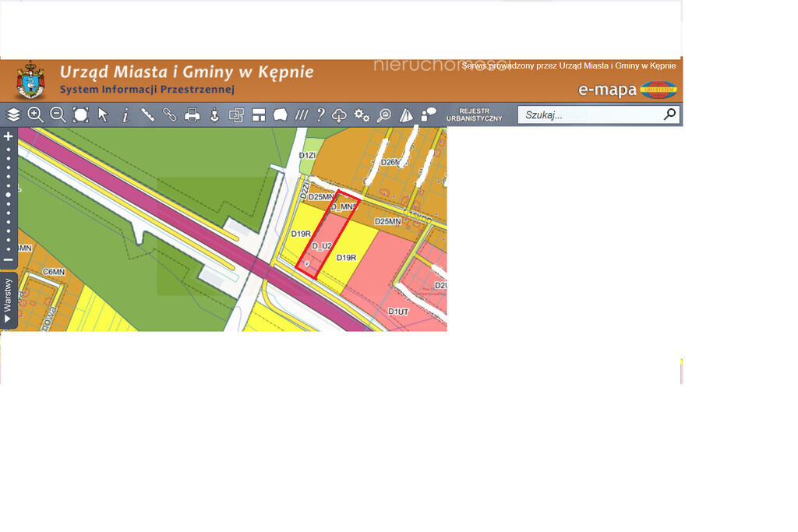Click the full extent view icon
Viewport: 798px width, 532px height.
click(80, 115)
